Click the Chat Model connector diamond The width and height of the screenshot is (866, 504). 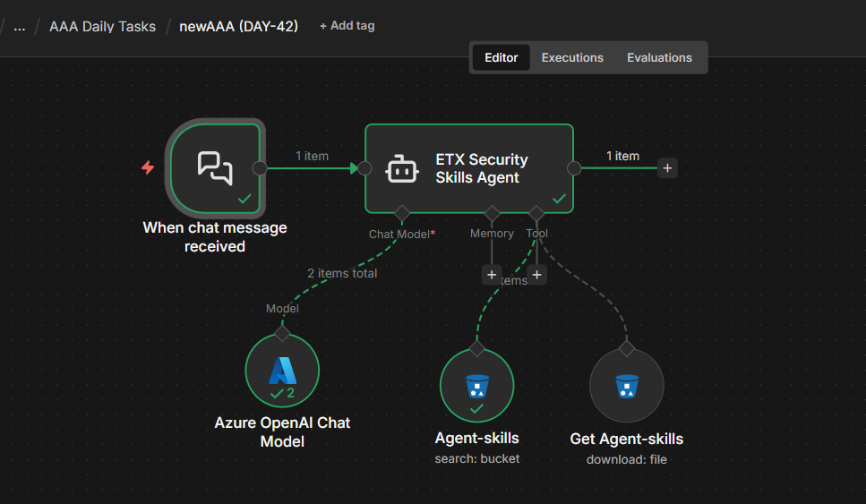tap(402, 213)
